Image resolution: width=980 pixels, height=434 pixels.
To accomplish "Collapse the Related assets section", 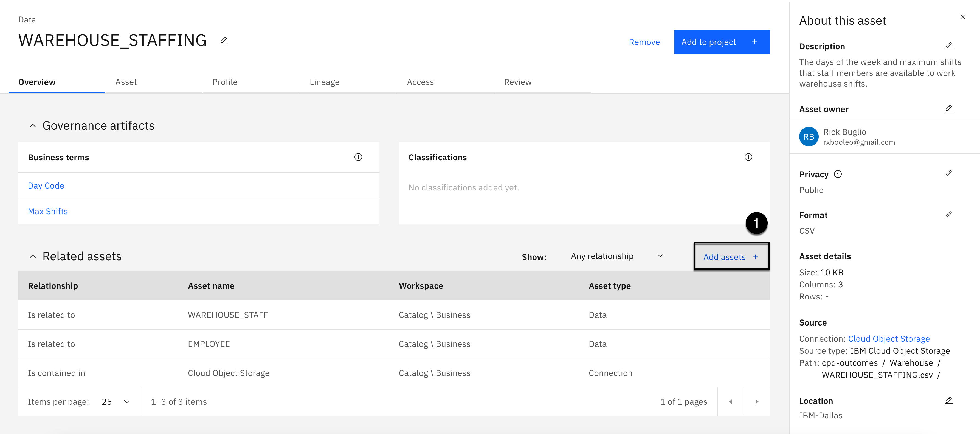I will [x=33, y=256].
